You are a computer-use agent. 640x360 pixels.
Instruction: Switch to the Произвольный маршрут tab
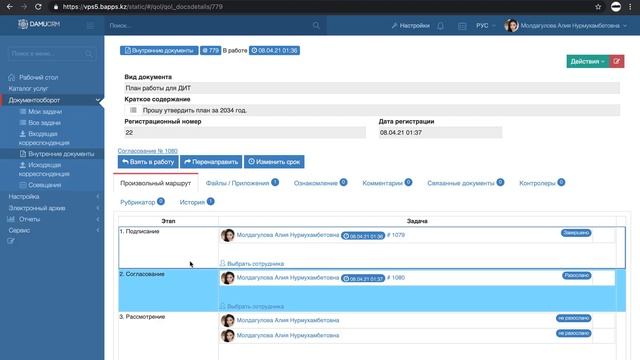156,183
